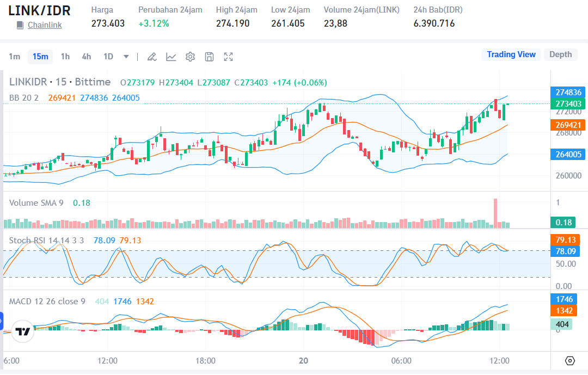Toggle fullscreen chart expand icon
The width and height of the screenshot is (588, 375).
228,57
